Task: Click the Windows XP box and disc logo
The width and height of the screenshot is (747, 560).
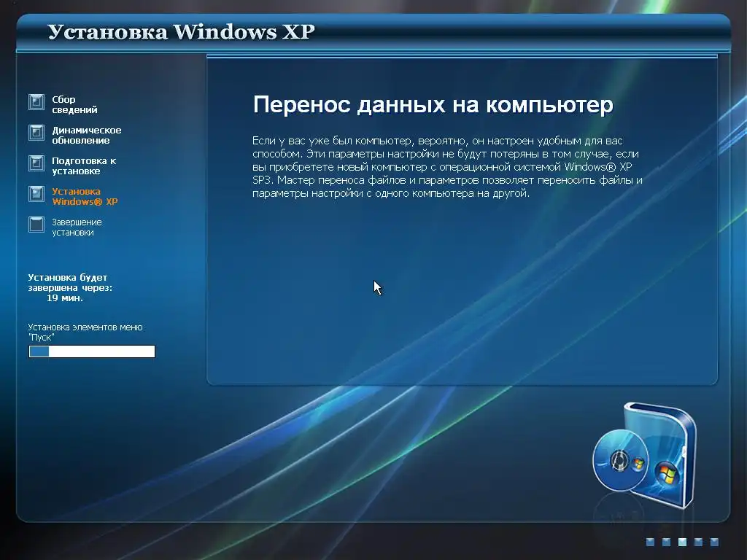Action: 644,455
